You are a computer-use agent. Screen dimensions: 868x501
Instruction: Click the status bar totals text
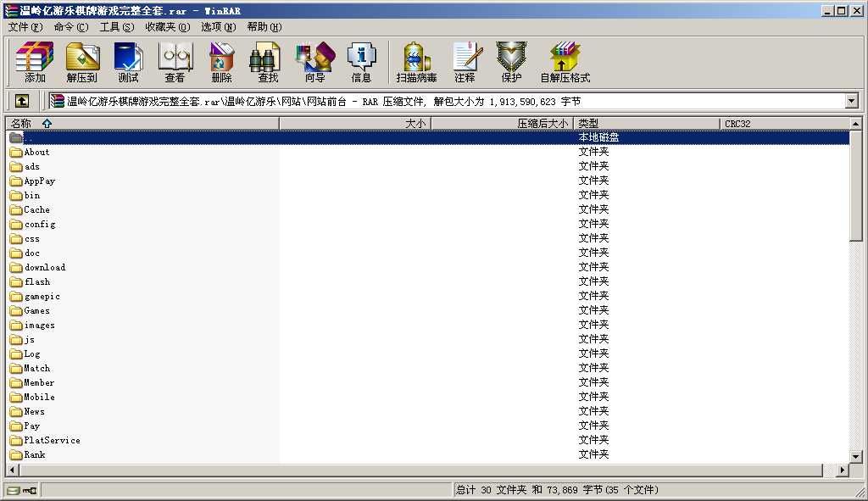(557, 490)
